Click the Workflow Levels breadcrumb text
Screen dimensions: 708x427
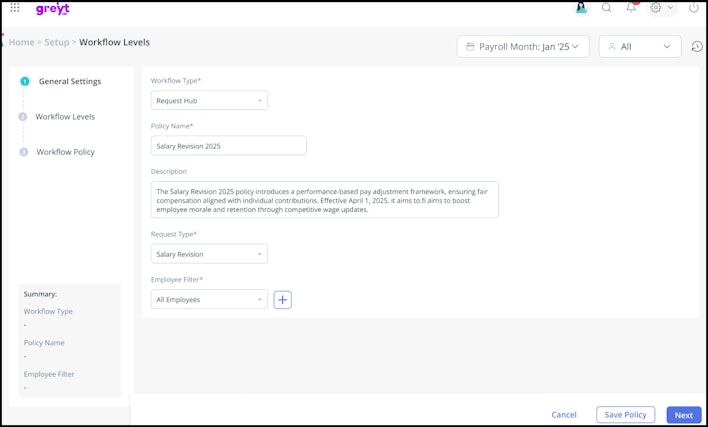tap(114, 42)
